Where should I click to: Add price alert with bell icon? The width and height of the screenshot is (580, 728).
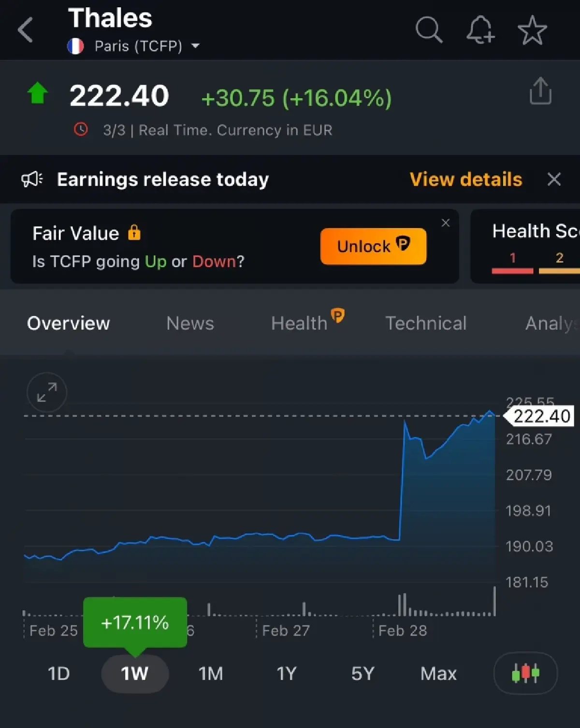pyautogui.click(x=480, y=30)
